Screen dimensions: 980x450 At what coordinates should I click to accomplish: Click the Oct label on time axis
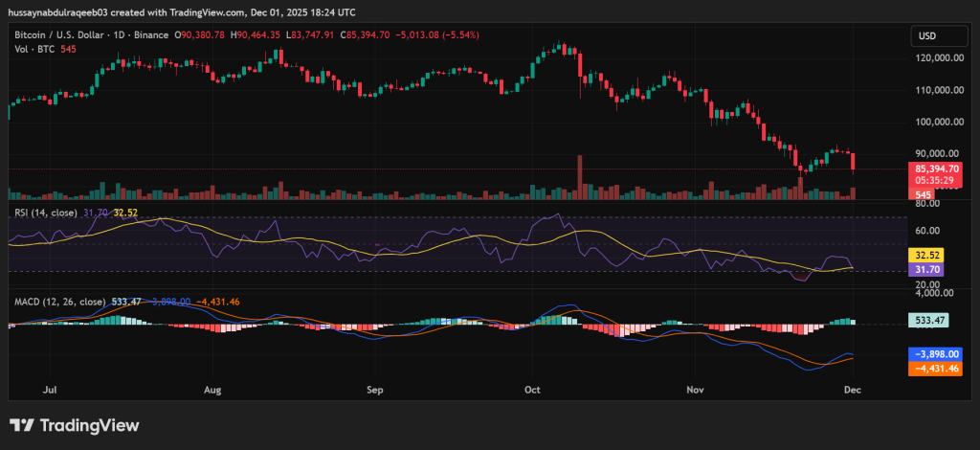[532, 391]
